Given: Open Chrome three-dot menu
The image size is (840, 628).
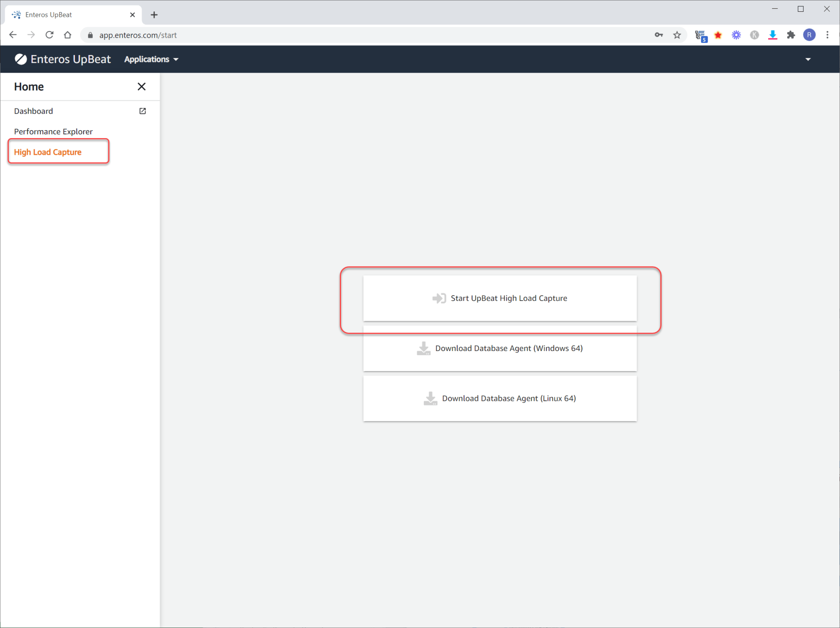Looking at the screenshot, I should (x=827, y=35).
